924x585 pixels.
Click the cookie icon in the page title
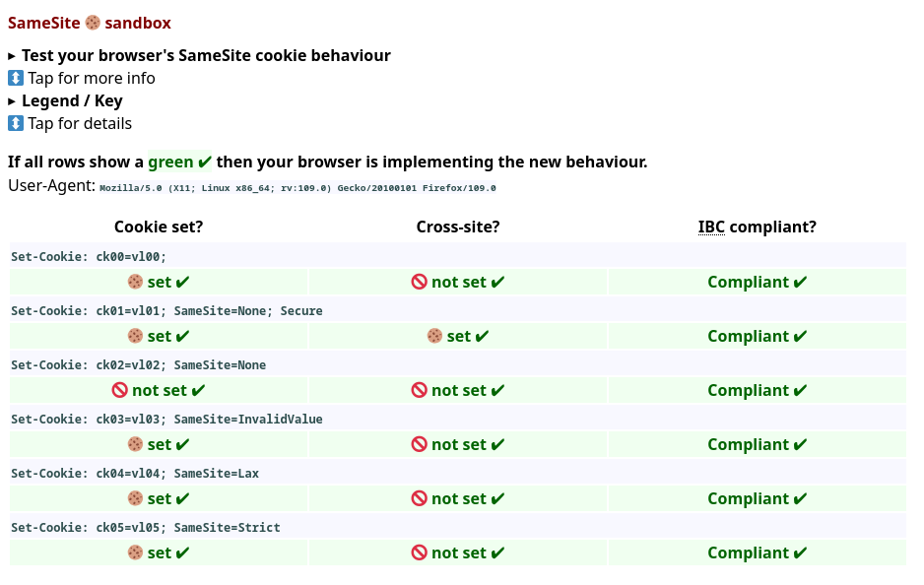[x=92, y=22]
